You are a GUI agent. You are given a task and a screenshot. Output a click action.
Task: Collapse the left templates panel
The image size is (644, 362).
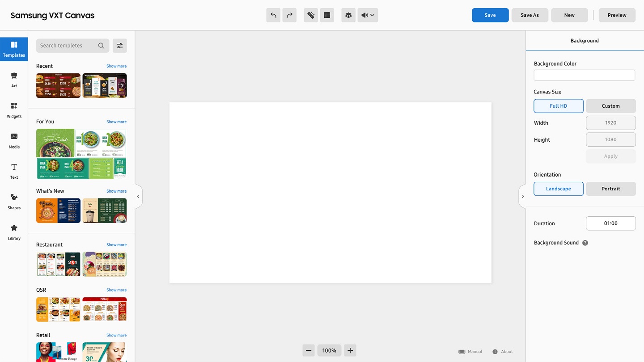coord(138,196)
